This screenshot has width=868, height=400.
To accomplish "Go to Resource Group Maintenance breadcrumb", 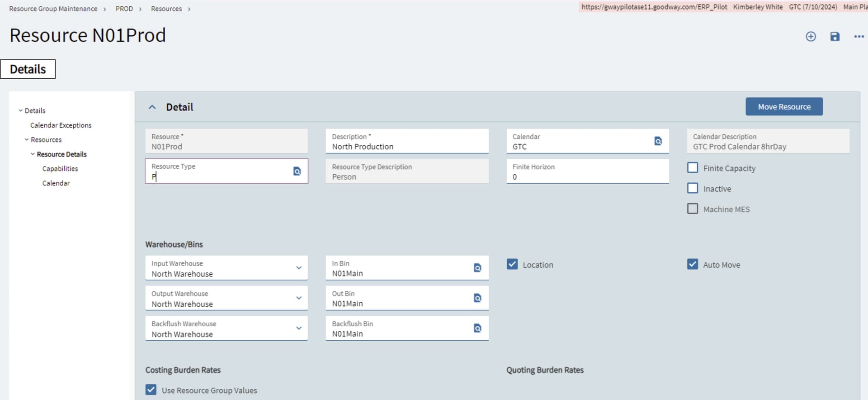I will coord(53,9).
